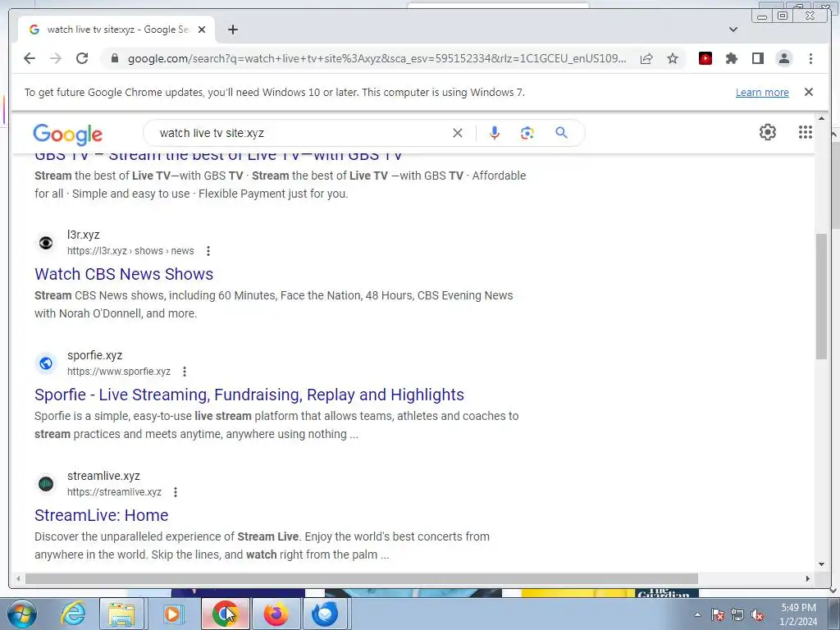This screenshot has height=630, width=840.
Task: Open the Learn more link
Action: (x=762, y=92)
